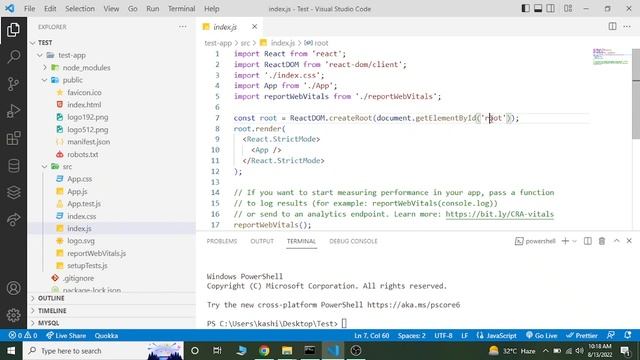
Task: Maximize the panel with up chevron
Action: click(617, 241)
